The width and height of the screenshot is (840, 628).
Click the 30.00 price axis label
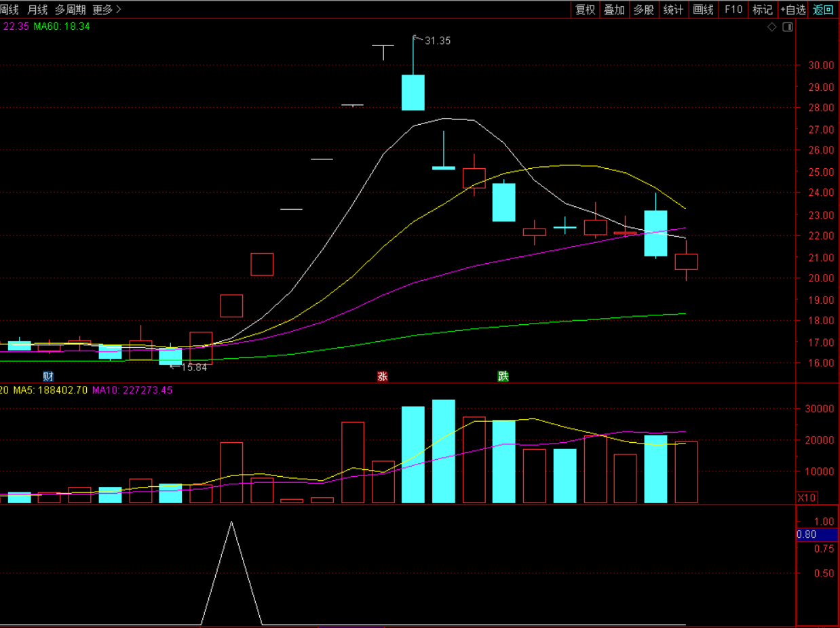tap(820, 66)
